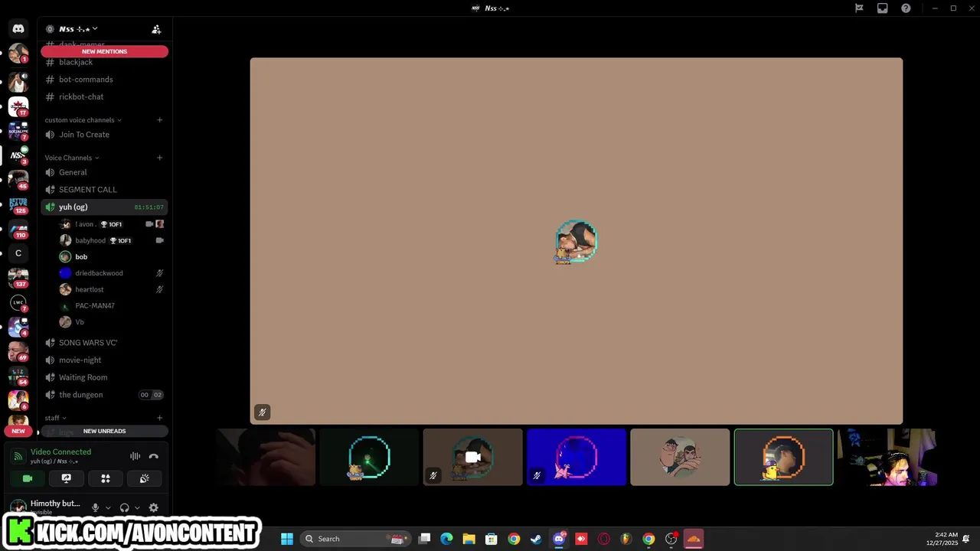The height and width of the screenshot is (551, 980).
Task: Open OBS Studio from the taskbar
Action: (x=671, y=539)
